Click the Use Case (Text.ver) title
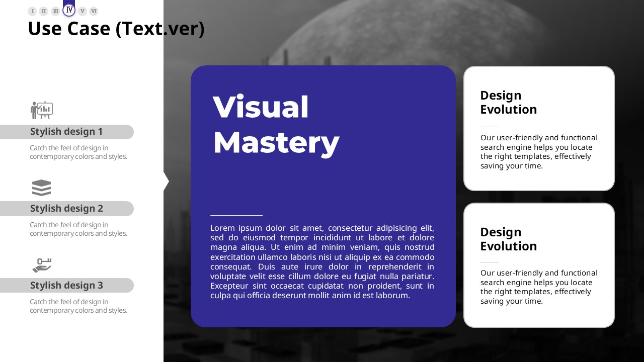This screenshot has width=644, height=362. pyautogui.click(x=116, y=29)
